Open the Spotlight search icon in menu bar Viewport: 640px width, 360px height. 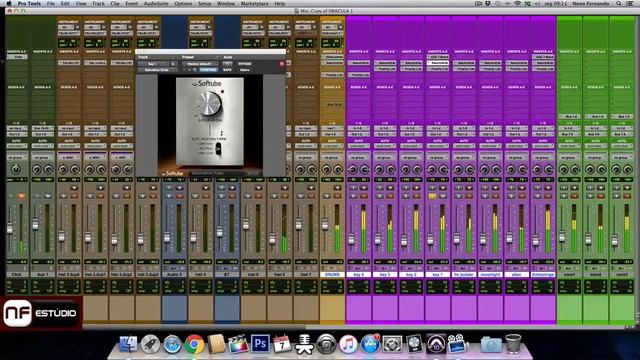pyautogui.click(x=619, y=3)
